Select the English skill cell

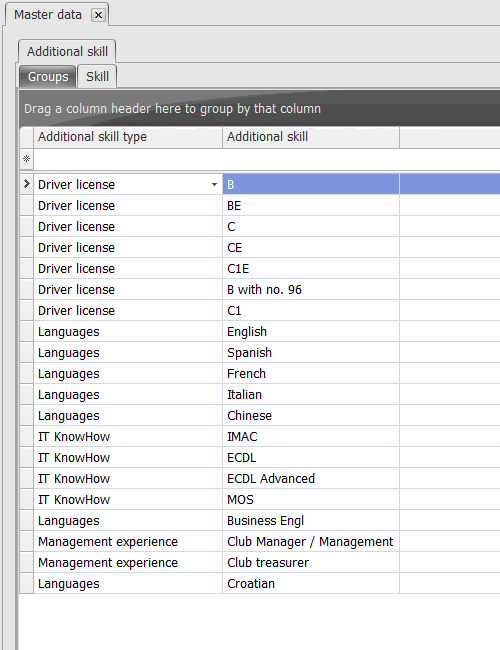coord(311,332)
